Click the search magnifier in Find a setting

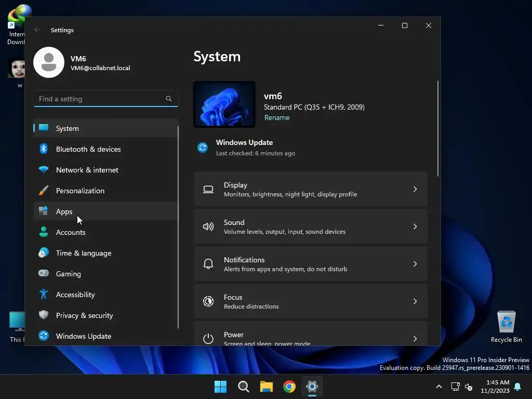coord(169,99)
